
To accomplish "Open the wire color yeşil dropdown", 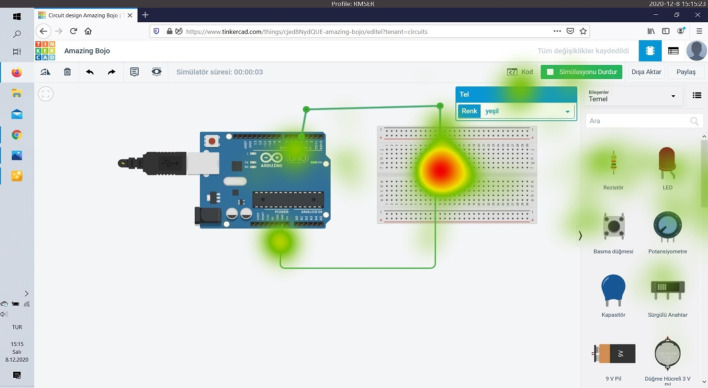I will pyautogui.click(x=527, y=111).
